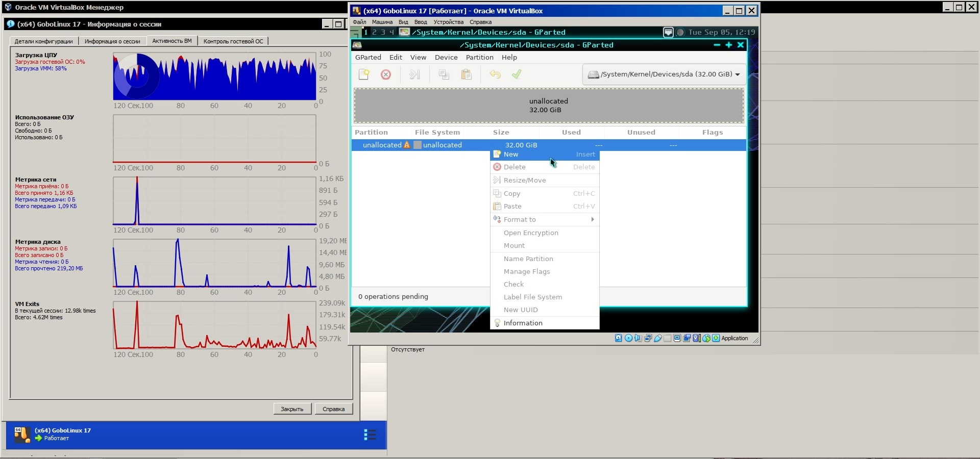Viewport: 980px width, 459px height.
Task: Switch to the Контроль гостевой ОС tab
Action: 233,41
